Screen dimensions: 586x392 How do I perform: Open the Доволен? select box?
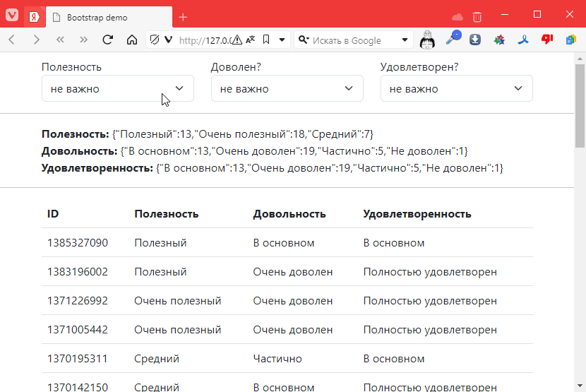[287, 89]
